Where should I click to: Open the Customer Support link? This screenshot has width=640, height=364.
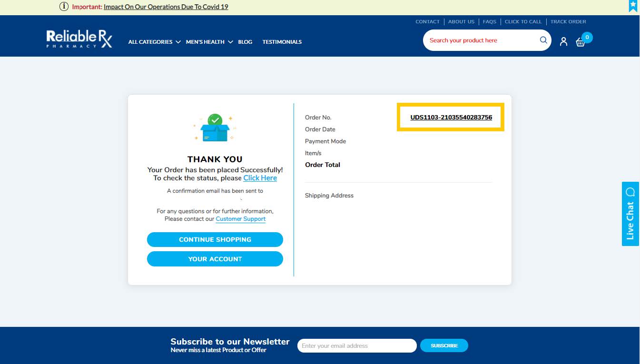(x=240, y=219)
